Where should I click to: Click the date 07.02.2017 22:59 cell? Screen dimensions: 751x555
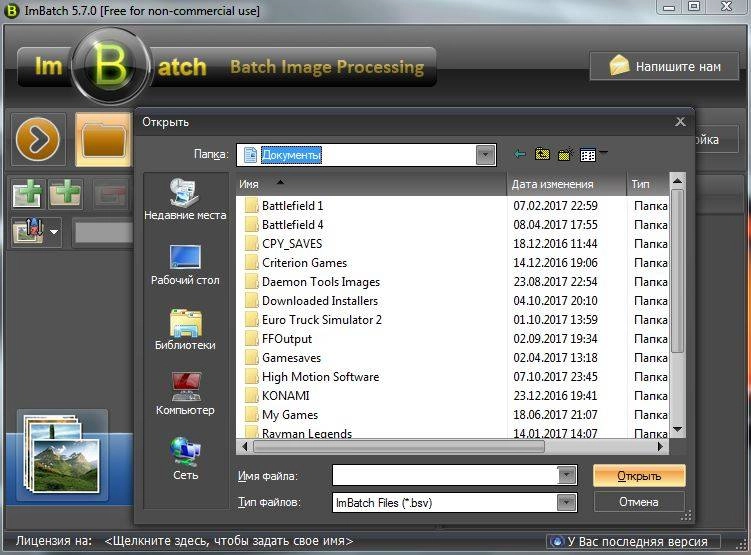(556, 206)
